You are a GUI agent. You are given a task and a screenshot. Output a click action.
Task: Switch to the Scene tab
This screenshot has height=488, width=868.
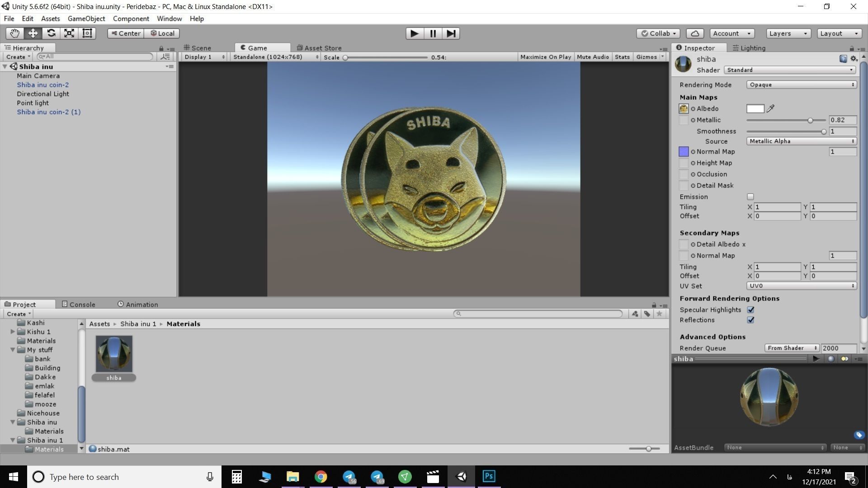[x=198, y=48]
